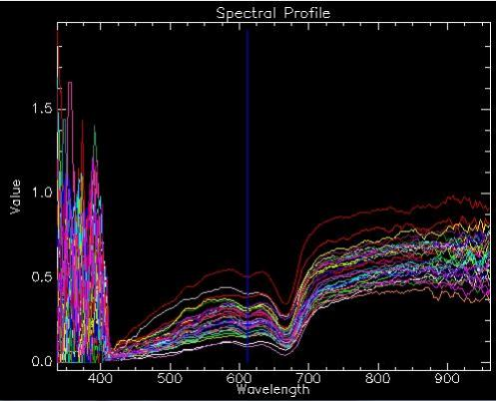Viewport: 496px width, 401px height.
Task: Click the absorption dip of the top red curve
Action: coord(285,303)
